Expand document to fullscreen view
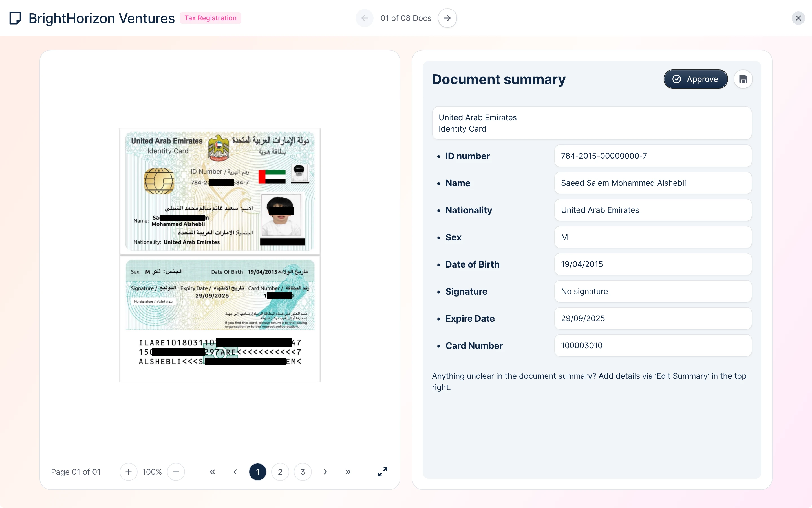Viewport: 812px width, 508px height. 383,472
